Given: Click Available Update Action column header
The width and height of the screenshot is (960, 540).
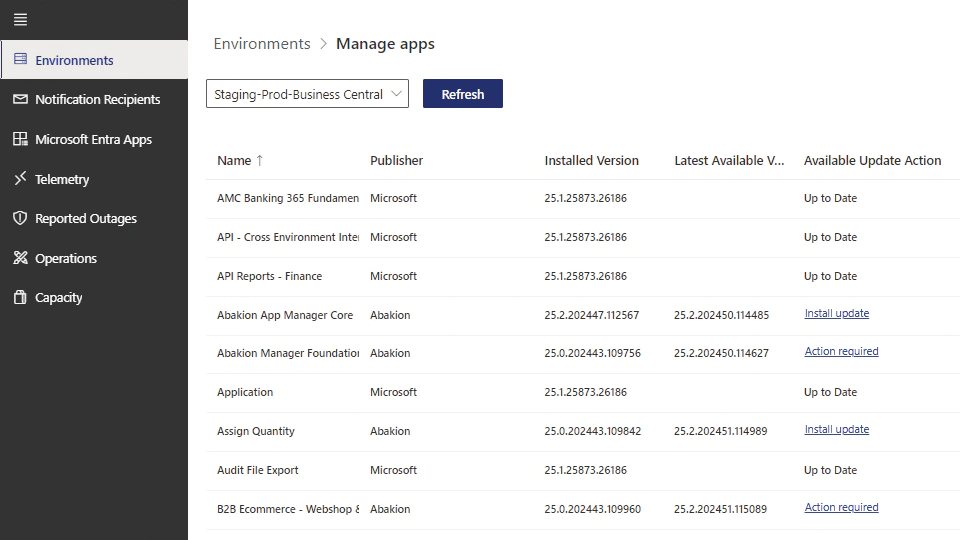Looking at the screenshot, I should [x=872, y=160].
